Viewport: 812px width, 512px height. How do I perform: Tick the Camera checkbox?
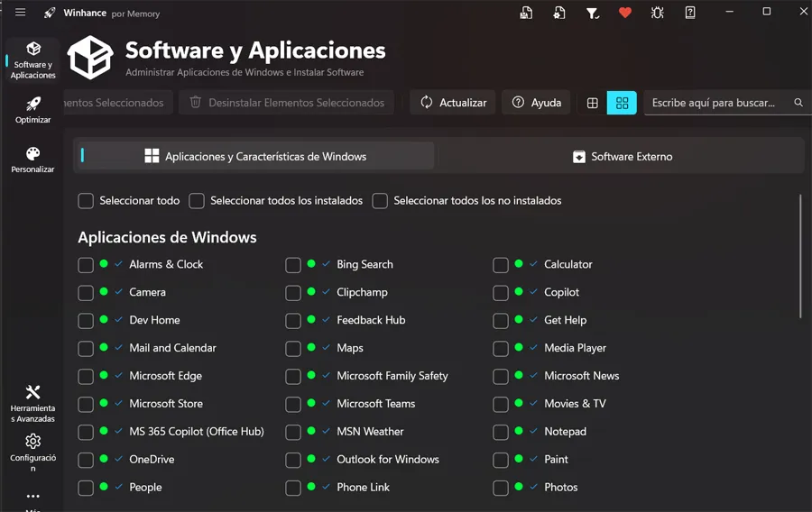[x=86, y=293]
